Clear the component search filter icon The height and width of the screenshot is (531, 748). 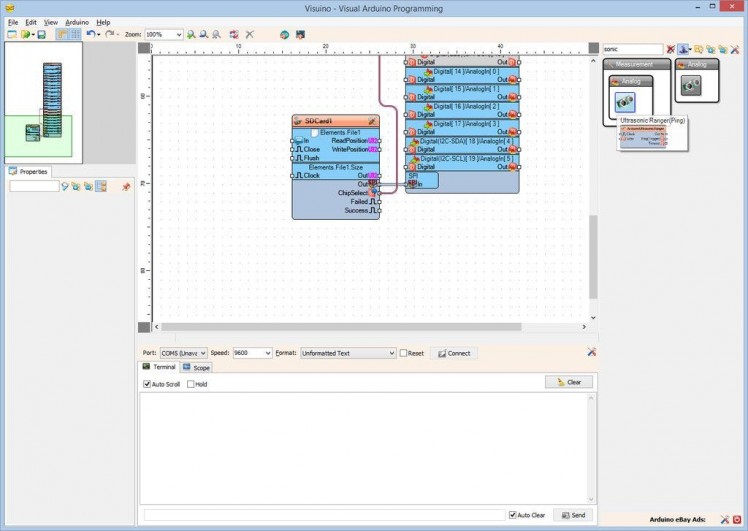click(x=670, y=48)
